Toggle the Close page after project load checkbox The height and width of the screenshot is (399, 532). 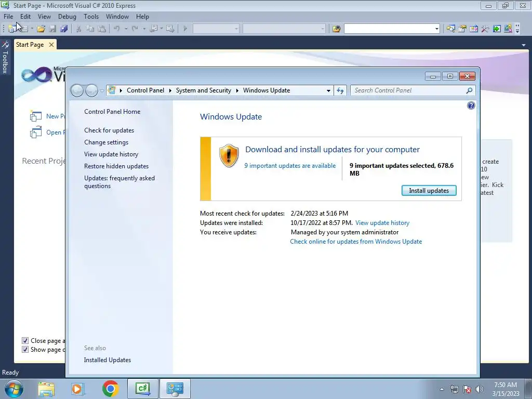pyautogui.click(x=25, y=341)
